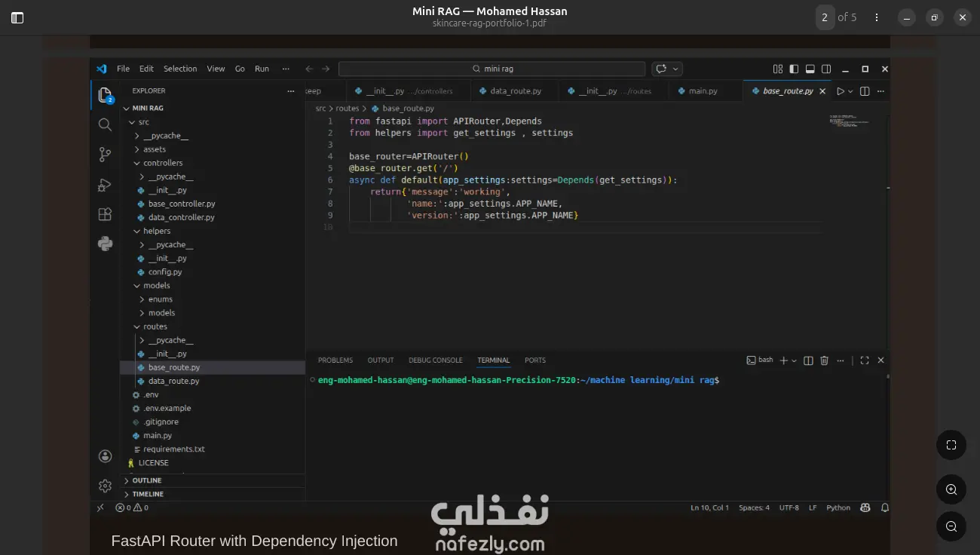This screenshot has height=555, width=980.
Task: Click the routes breadcrumb in the editor
Action: (348, 109)
